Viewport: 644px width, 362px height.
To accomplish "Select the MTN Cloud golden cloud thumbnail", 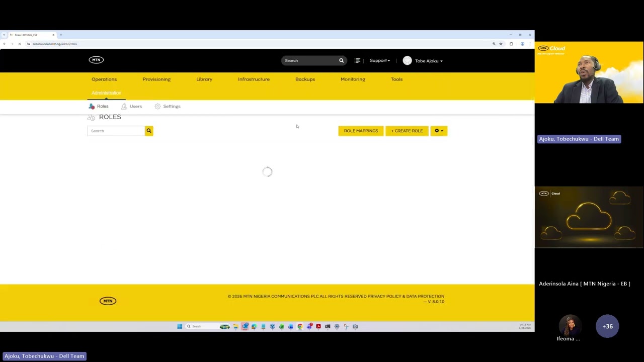I will click(589, 217).
